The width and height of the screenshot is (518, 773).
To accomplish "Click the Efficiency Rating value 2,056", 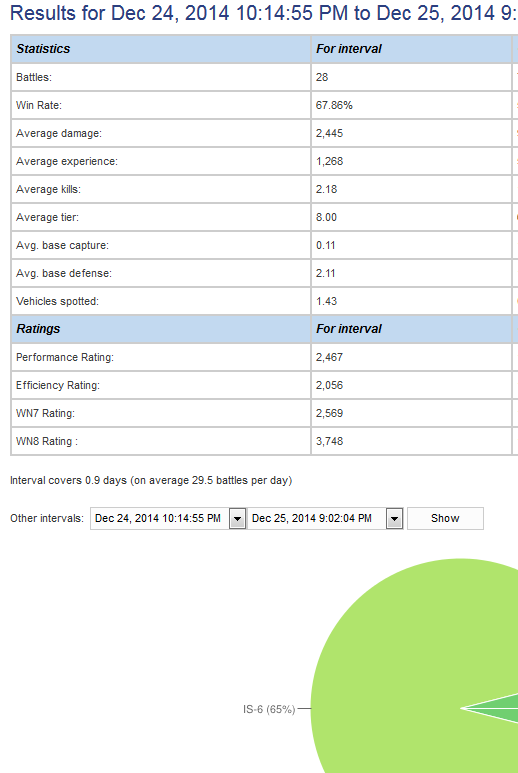I will pyautogui.click(x=329, y=385).
